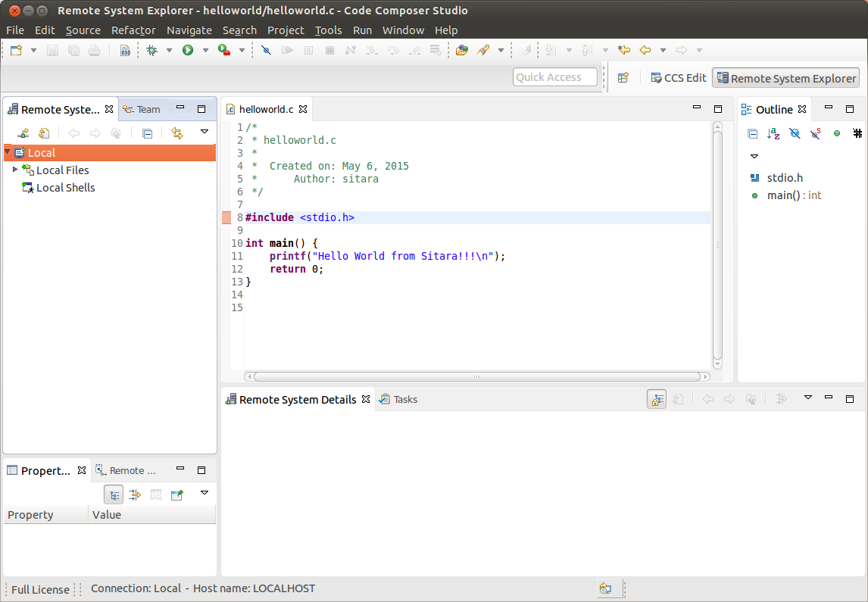Collapse All in the Outline view toolbar

pos(753,134)
